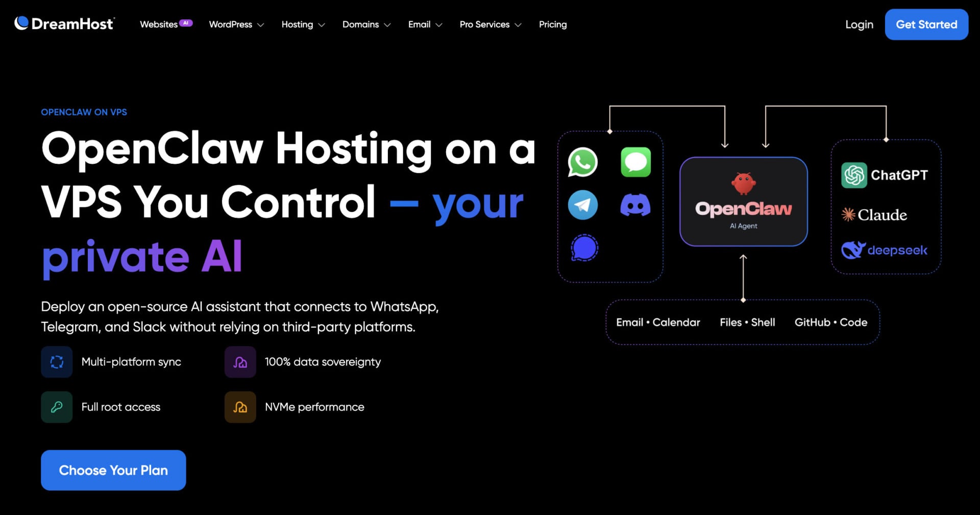Click the Choose Your Plan button
This screenshot has width=980, height=515.
click(113, 470)
